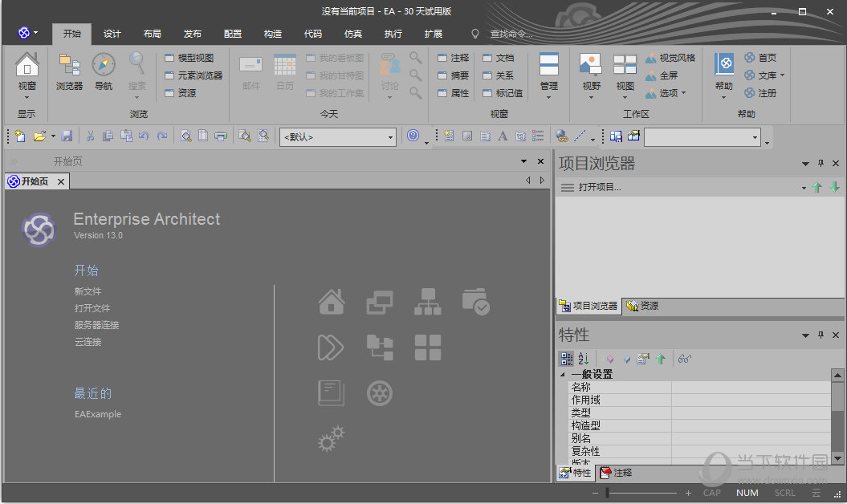Click the glasses icon in 特性 toolbar
The height and width of the screenshot is (504, 847).
684,359
